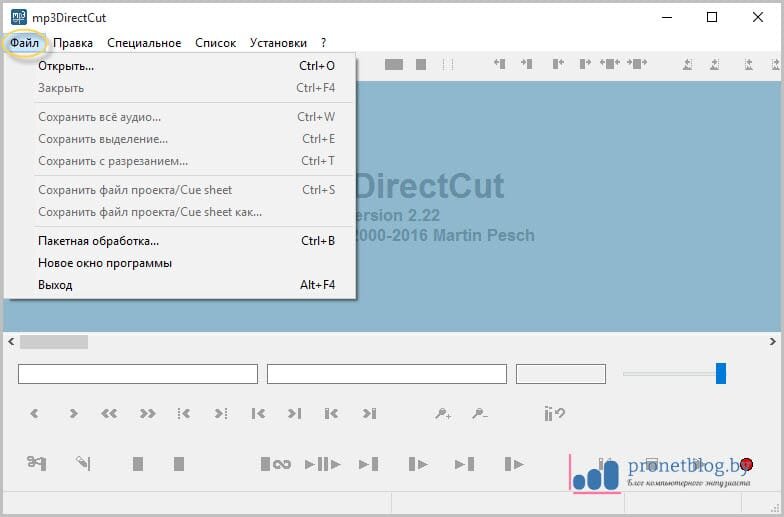Open the Файл menu
Image resolution: width=784 pixels, height=517 pixels.
click(x=24, y=43)
